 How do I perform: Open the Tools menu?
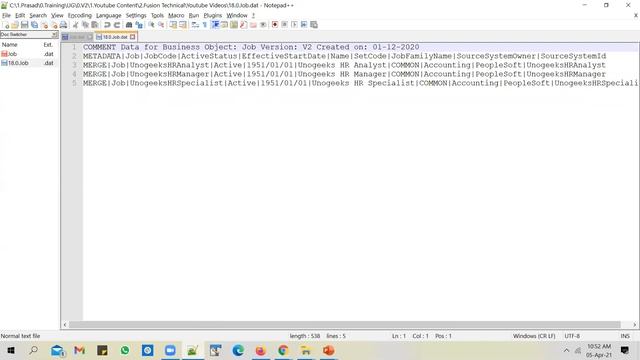[x=157, y=15]
